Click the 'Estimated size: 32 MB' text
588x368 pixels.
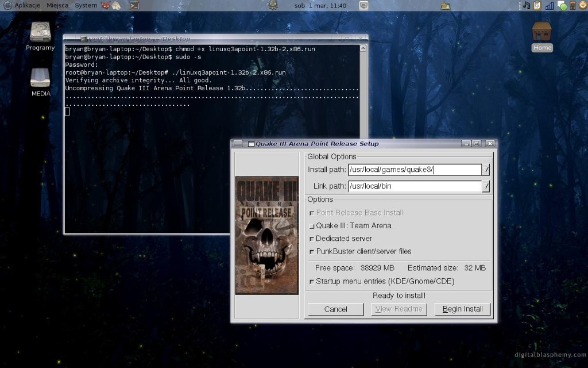(x=447, y=268)
